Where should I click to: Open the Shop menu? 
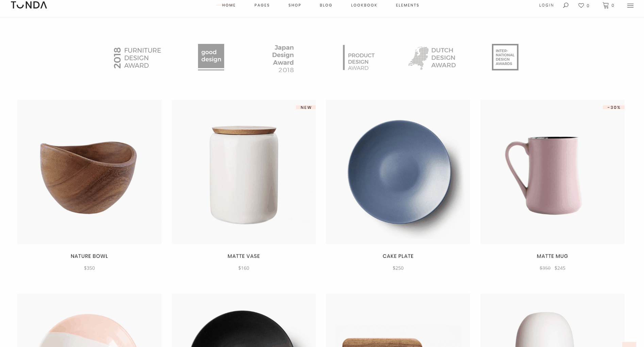coord(295,5)
